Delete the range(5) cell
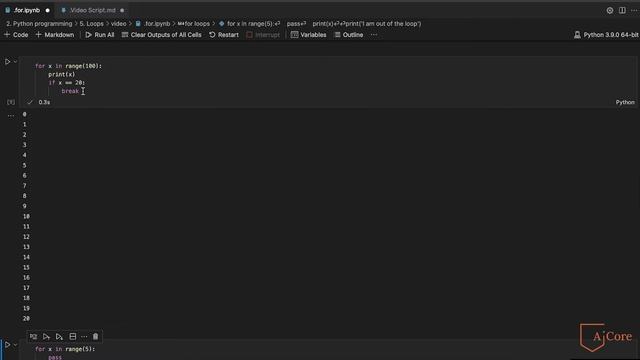This screenshot has height=360, width=640. (96, 336)
